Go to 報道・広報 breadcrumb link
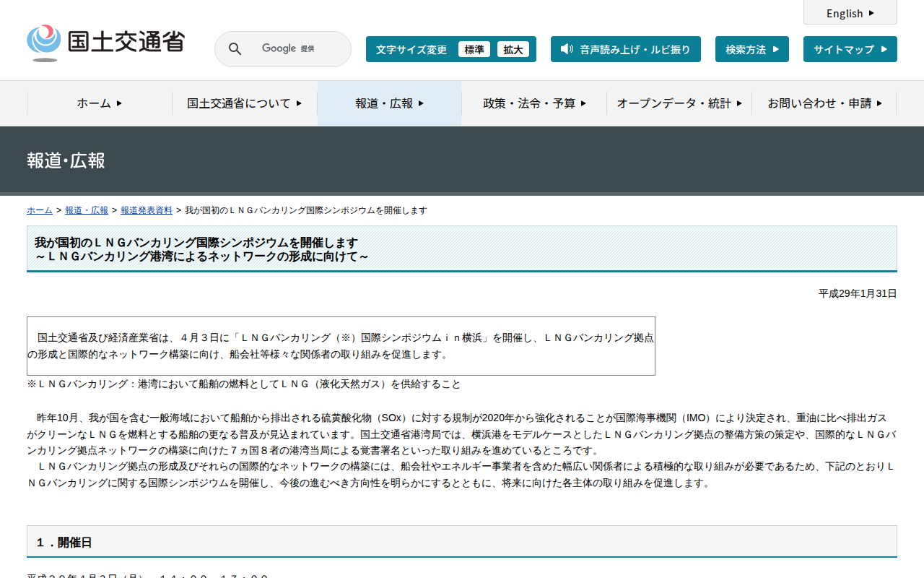This screenshot has height=578, width=924. click(x=87, y=210)
